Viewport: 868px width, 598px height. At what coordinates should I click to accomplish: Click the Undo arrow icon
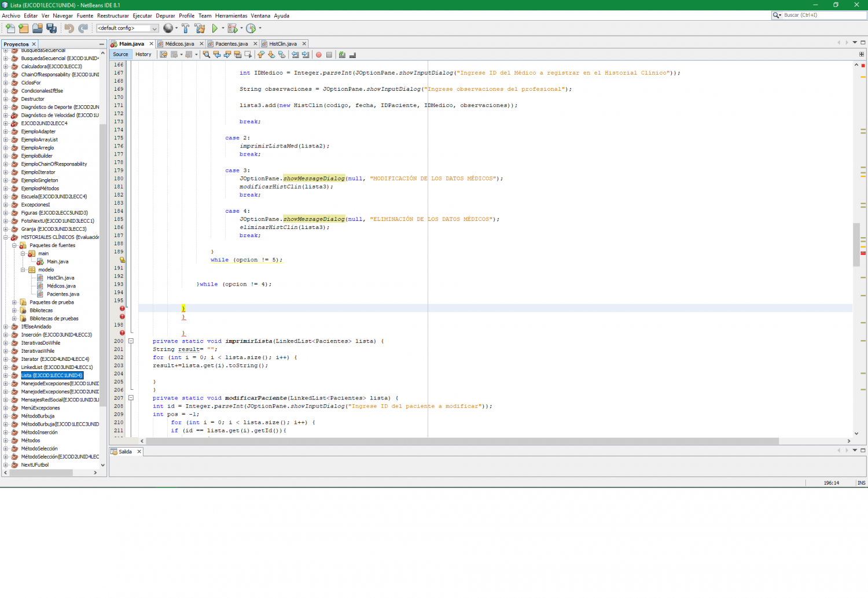69,28
